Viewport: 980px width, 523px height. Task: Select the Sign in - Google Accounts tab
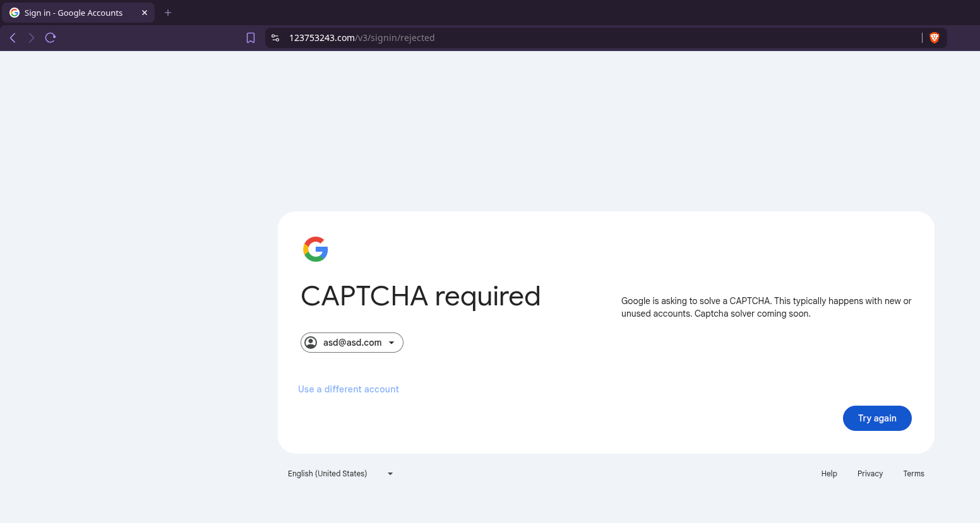click(x=78, y=13)
